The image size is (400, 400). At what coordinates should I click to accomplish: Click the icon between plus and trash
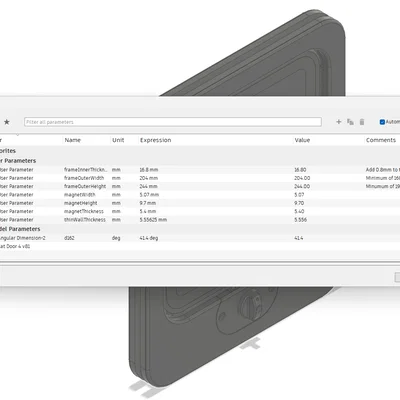click(350, 122)
